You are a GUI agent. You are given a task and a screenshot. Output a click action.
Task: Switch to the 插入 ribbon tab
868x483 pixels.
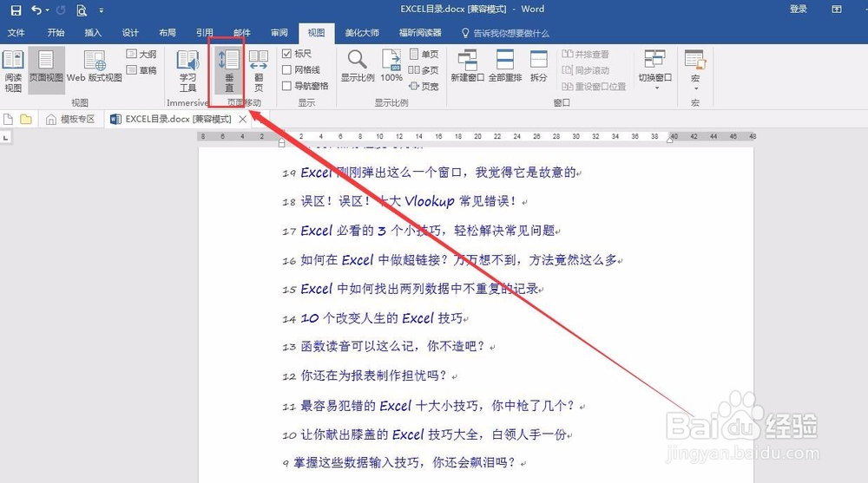(x=93, y=33)
